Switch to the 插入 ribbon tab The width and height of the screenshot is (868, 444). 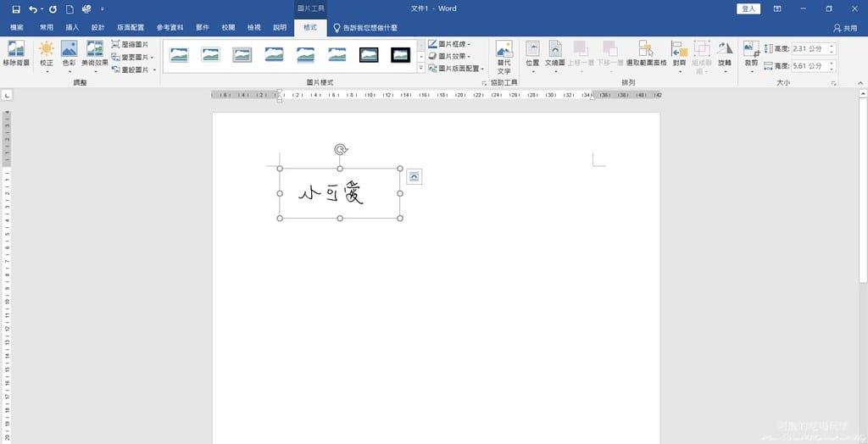pos(73,27)
